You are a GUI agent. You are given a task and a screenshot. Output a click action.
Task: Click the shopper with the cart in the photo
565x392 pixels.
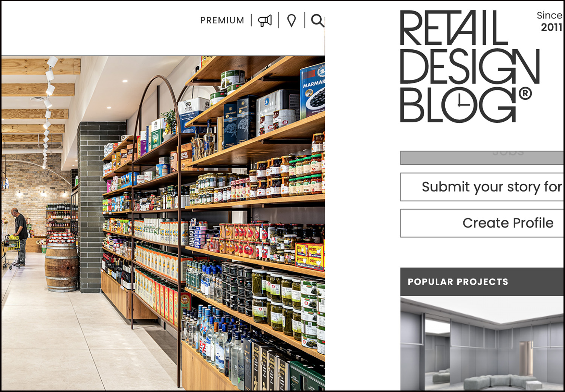tap(19, 237)
